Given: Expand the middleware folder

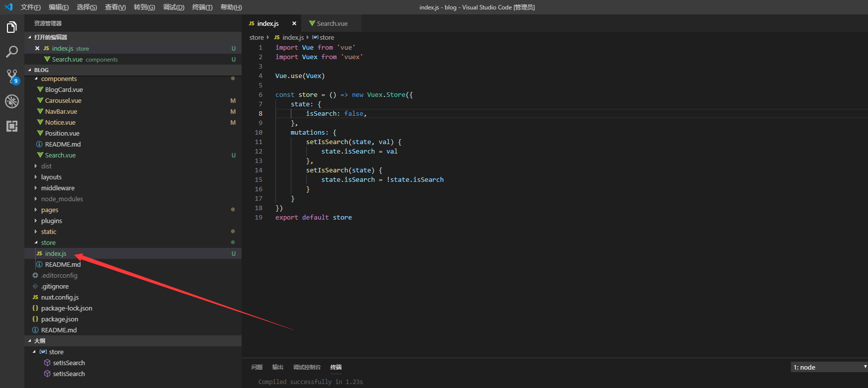Looking at the screenshot, I should point(36,188).
